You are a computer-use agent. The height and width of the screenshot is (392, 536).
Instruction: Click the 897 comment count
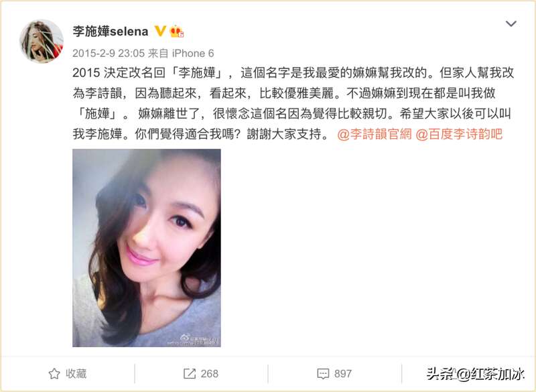343,373
